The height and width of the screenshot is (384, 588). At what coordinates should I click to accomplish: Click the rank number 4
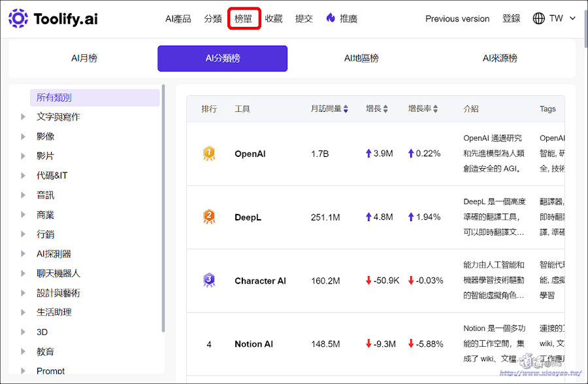tap(209, 344)
